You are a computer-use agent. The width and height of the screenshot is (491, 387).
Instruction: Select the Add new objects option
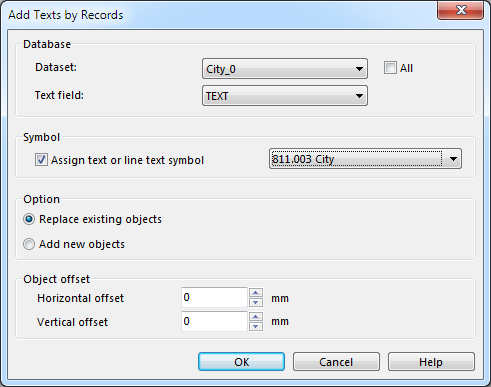tap(29, 244)
